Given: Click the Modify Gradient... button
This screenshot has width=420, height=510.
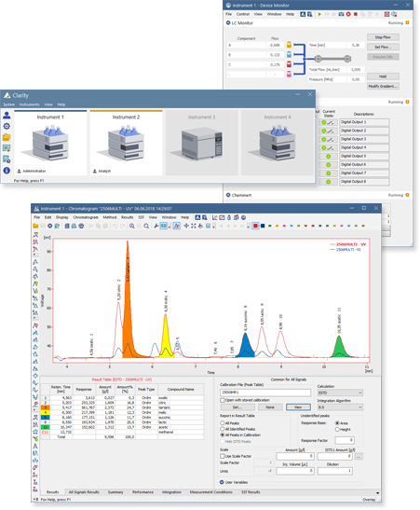Looking at the screenshot, I should [x=383, y=86].
